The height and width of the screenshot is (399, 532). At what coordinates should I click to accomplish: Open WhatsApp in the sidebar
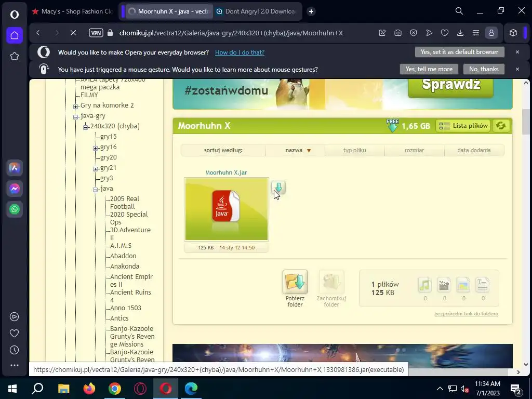(x=14, y=209)
